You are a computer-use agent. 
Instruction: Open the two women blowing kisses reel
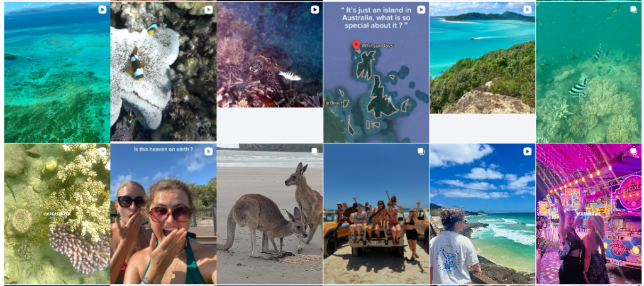pos(163,220)
